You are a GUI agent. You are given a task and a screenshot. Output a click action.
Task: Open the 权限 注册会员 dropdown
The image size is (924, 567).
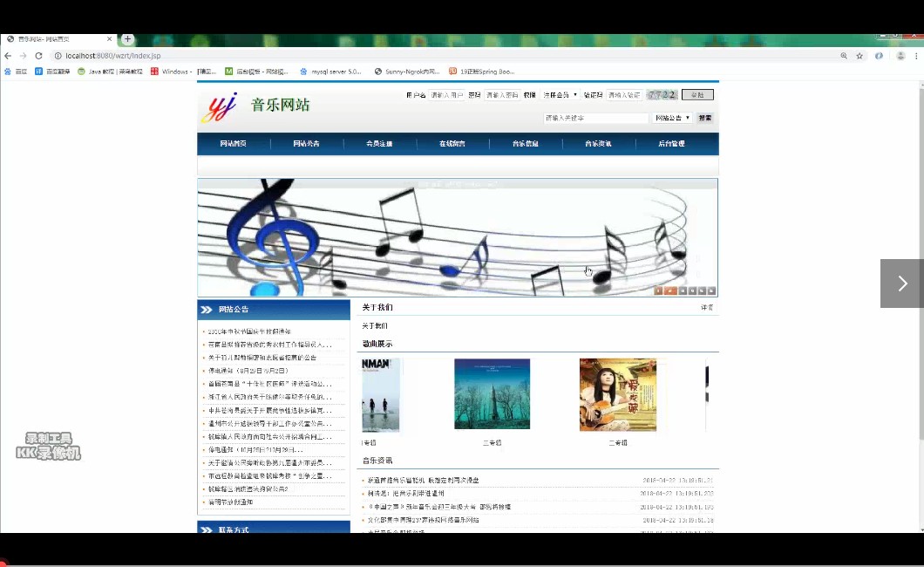pos(560,95)
